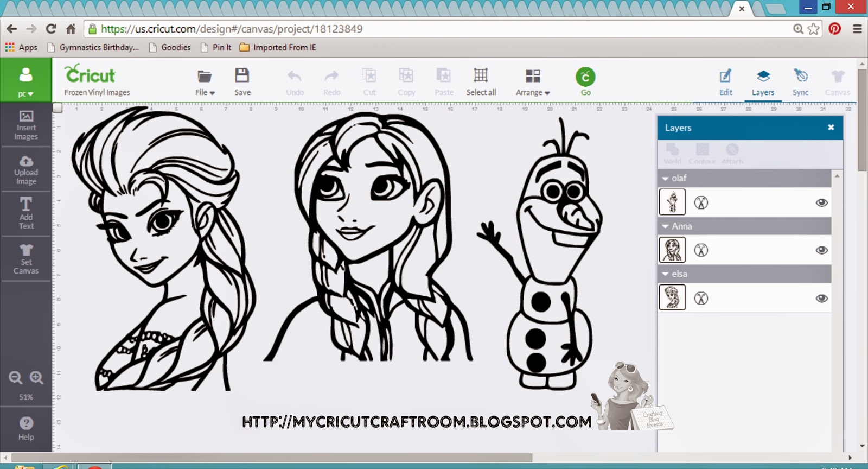Select the Add Text tool
Screen dimensions: 868x469
pyautogui.click(x=26, y=213)
